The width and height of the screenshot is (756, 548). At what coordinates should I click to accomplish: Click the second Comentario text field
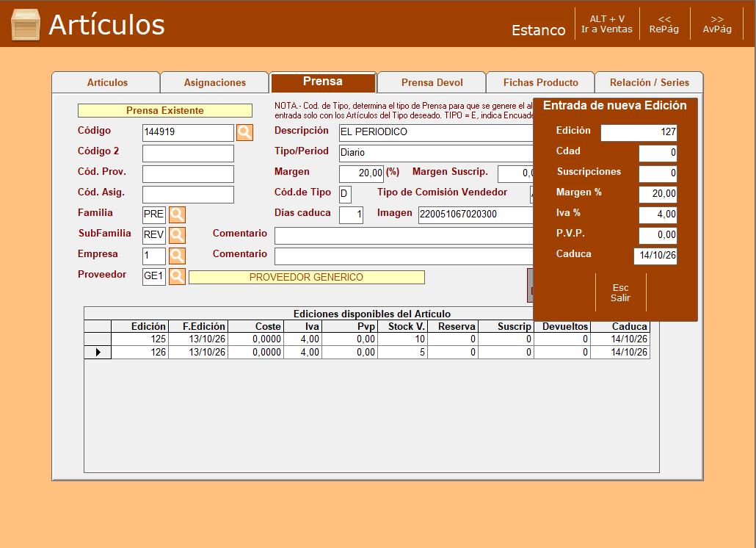coord(404,256)
